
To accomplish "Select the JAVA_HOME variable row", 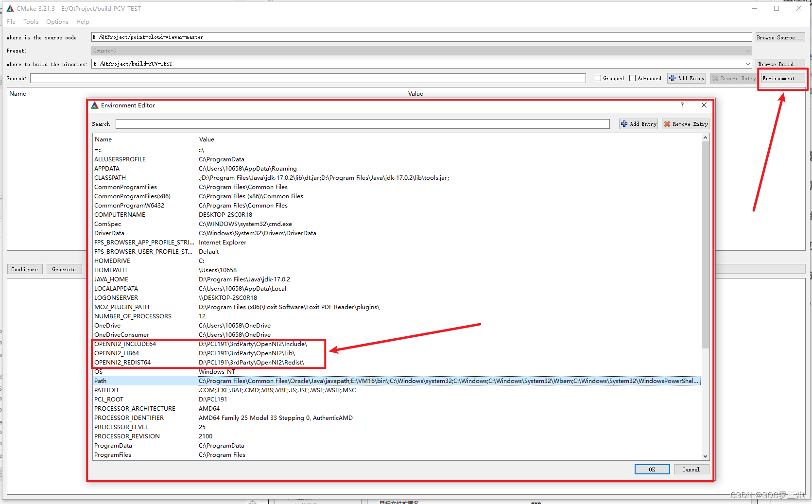I will [397, 279].
